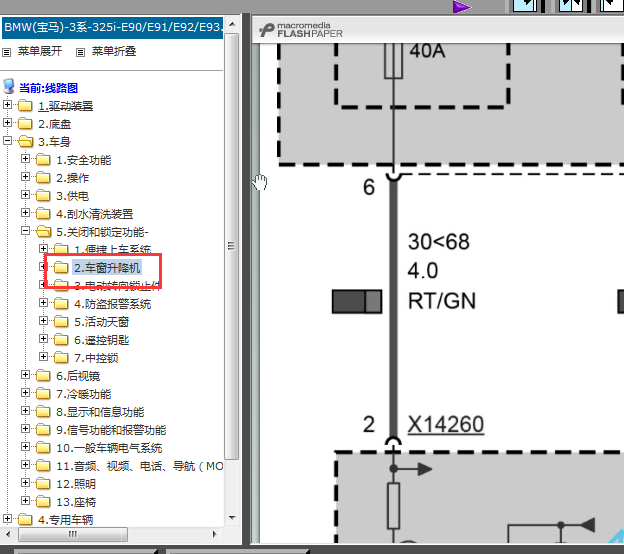Click 菜单折叠 to collapse all menus
Screen dimensions: 624x554
tap(114, 51)
